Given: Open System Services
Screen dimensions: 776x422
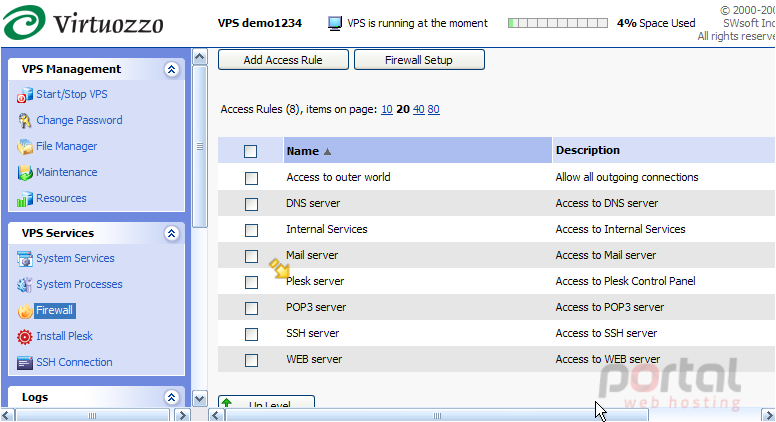Looking at the screenshot, I should tap(75, 258).
